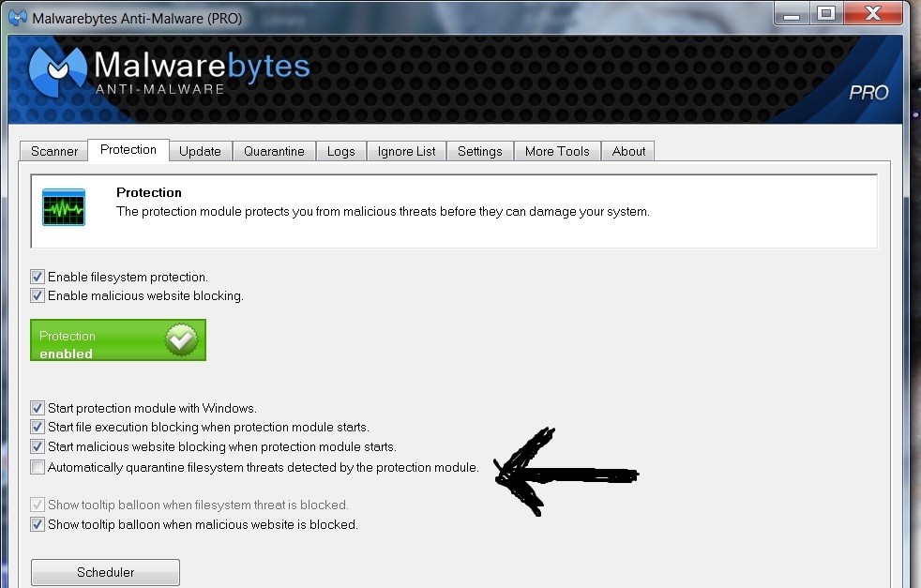The image size is (921, 588).
Task: Close the Malwarebytes window
Action: (x=873, y=13)
